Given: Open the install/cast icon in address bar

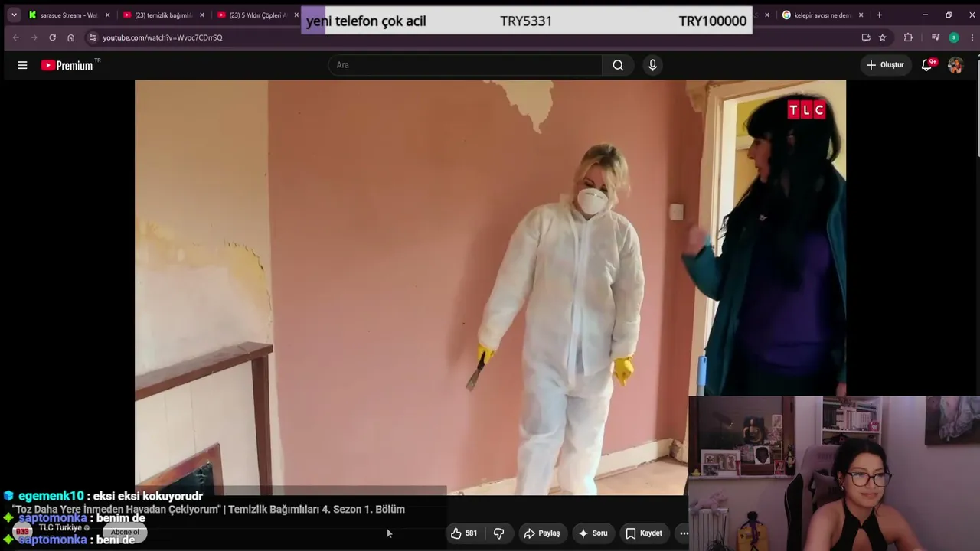Looking at the screenshot, I should [866, 37].
